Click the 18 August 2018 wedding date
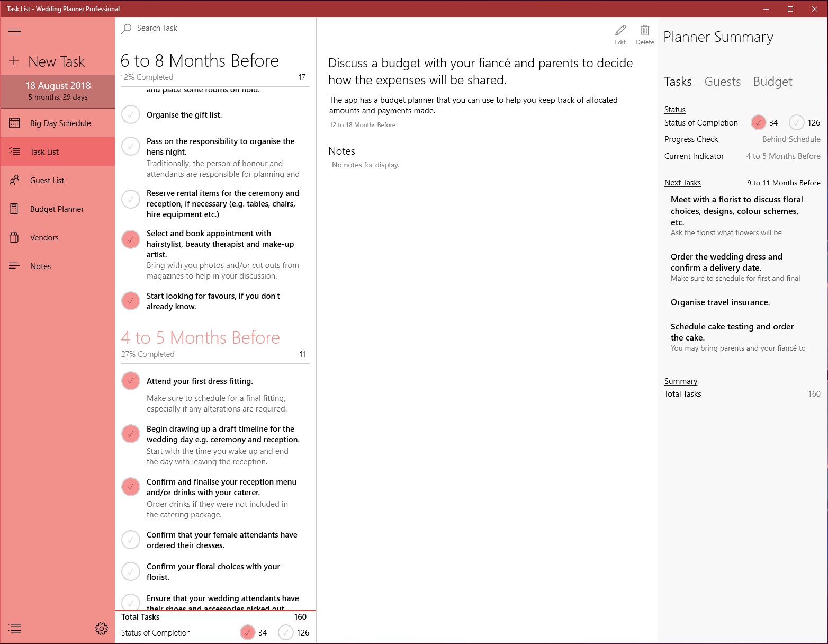The height and width of the screenshot is (644, 828). (58, 85)
